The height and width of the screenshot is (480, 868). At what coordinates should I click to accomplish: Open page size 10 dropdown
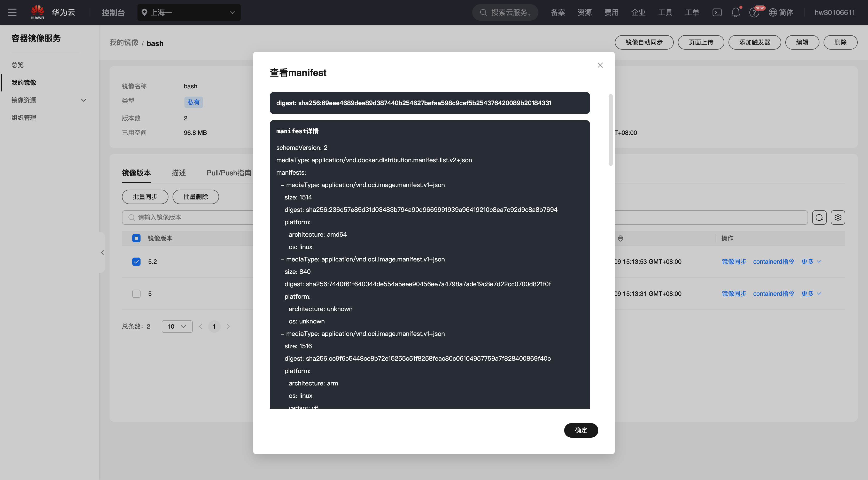(x=177, y=326)
